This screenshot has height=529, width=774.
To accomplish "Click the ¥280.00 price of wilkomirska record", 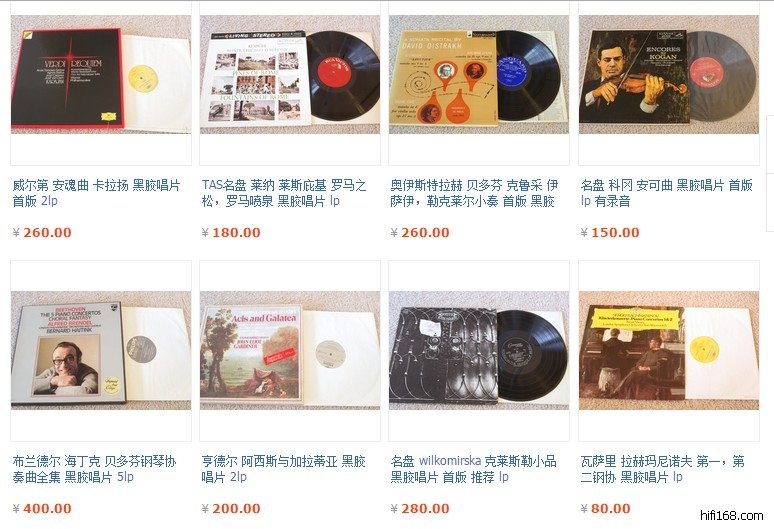I will click(x=420, y=508).
